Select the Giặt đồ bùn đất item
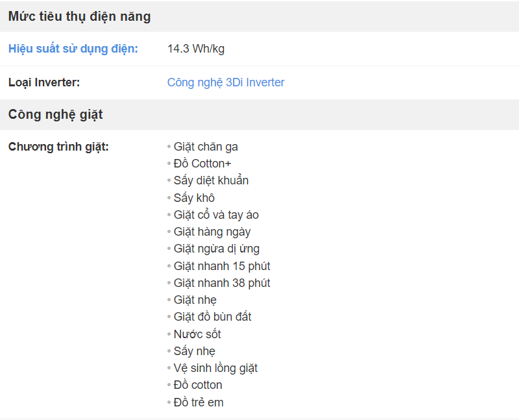Image resolution: width=521 pixels, height=420 pixels. pyautogui.click(x=212, y=317)
